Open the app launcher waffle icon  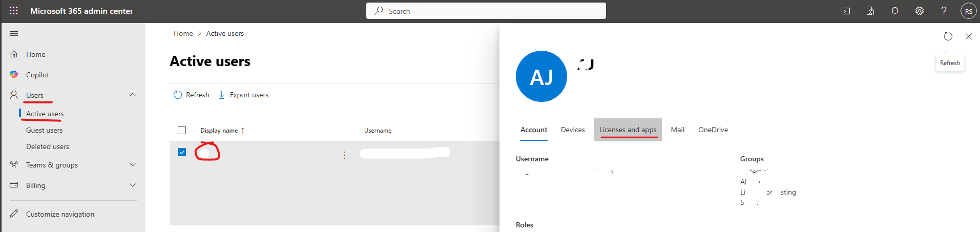14,11
